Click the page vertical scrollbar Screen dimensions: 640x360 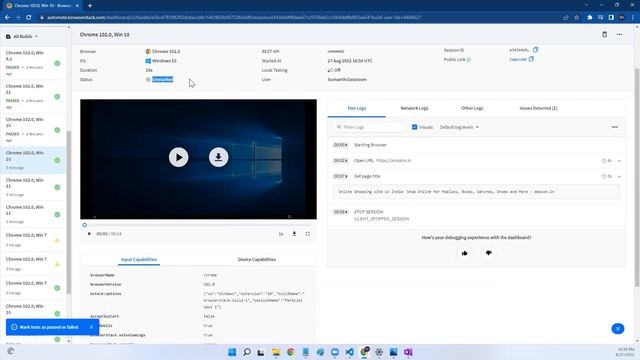click(637, 178)
